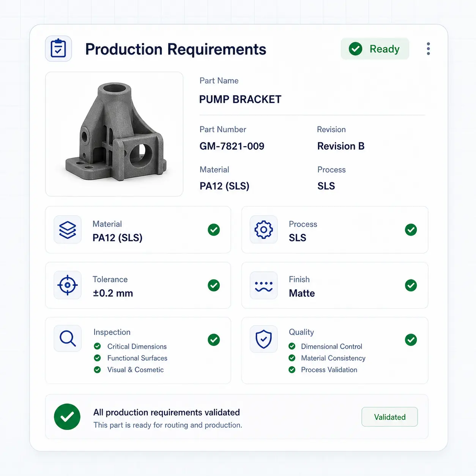Click the Material card's green check mark
Image resolution: width=476 pixels, height=476 pixels.
click(214, 230)
